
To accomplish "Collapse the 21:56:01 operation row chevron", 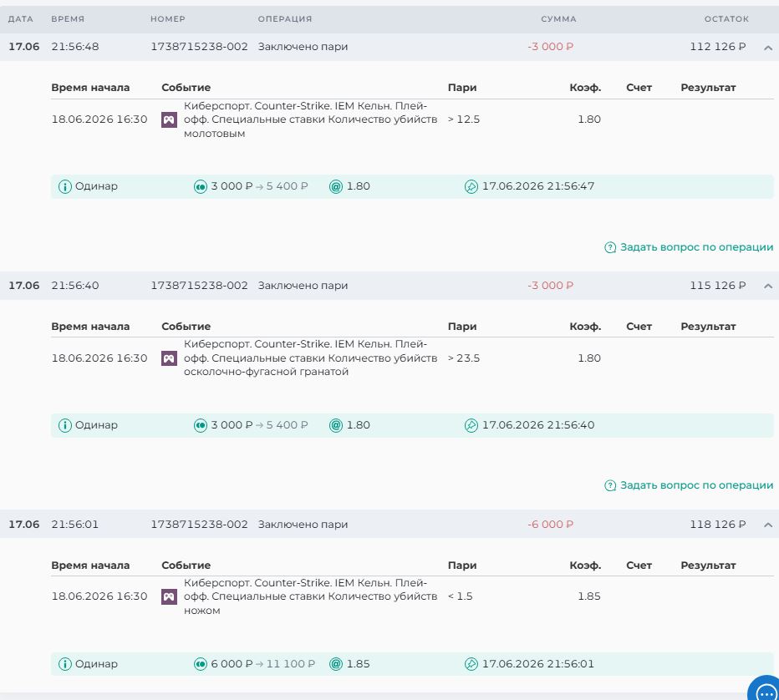I will pos(767,525).
